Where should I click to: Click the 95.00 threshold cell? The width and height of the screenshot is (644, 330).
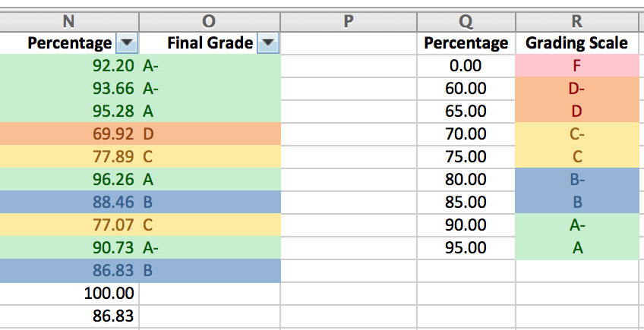(x=465, y=248)
